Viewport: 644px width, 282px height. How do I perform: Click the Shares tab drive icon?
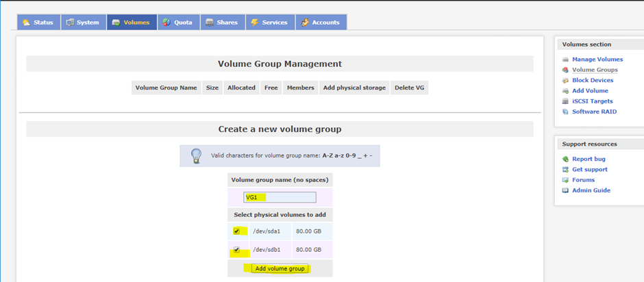pyautogui.click(x=210, y=23)
